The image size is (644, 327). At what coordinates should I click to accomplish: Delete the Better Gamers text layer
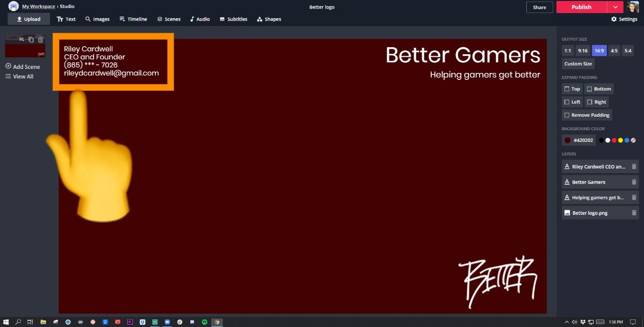634,182
